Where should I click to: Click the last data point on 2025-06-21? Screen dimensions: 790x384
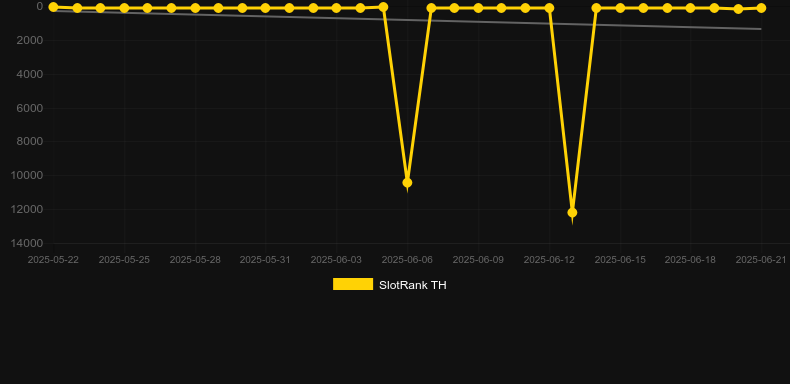click(x=761, y=8)
